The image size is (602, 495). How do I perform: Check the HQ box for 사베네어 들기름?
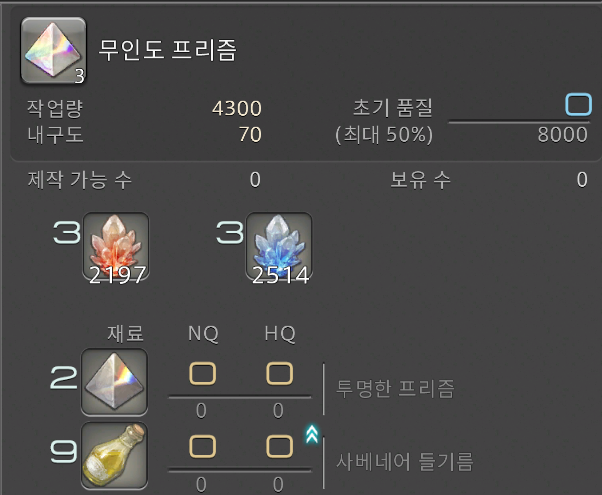(x=279, y=447)
